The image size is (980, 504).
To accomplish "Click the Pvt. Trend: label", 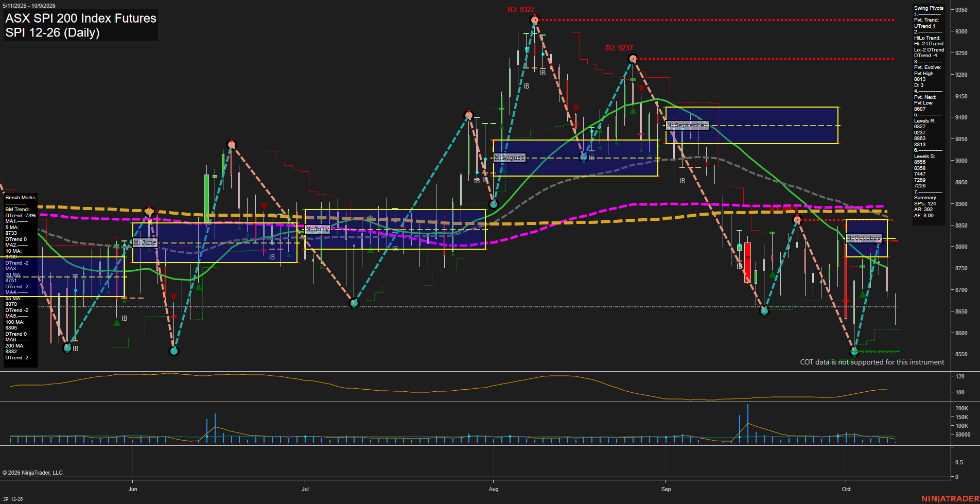I will [x=926, y=20].
